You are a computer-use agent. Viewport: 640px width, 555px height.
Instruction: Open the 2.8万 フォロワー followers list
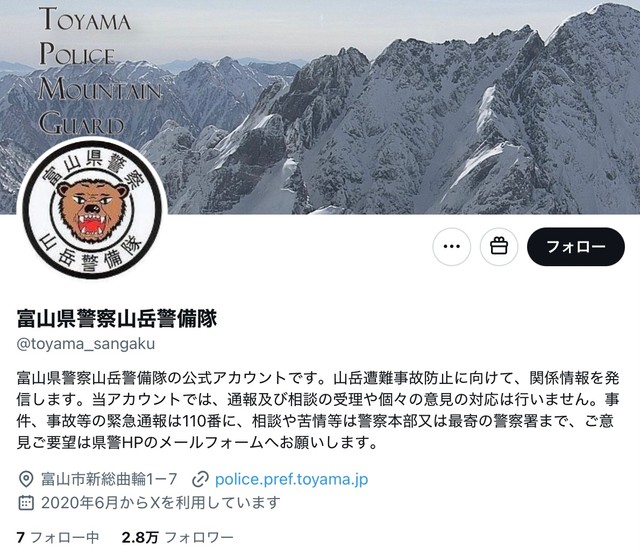pos(178,537)
